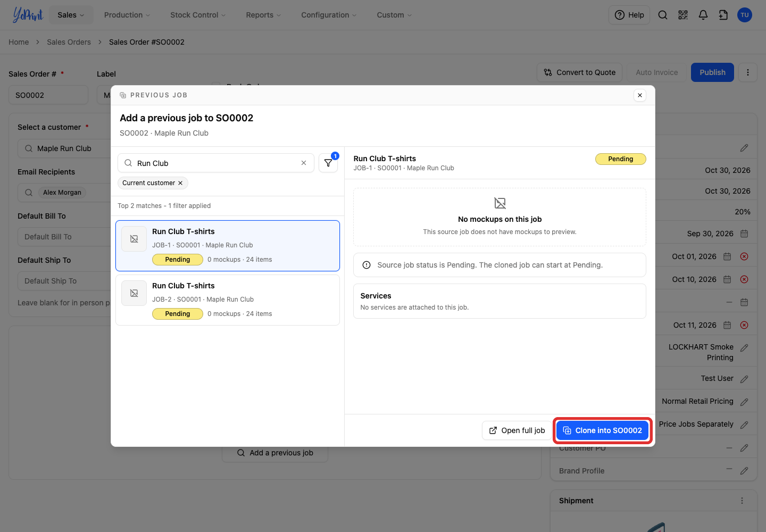This screenshot has width=766, height=532.
Task: Open the QR code scanner icon
Action: [x=683, y=15]
